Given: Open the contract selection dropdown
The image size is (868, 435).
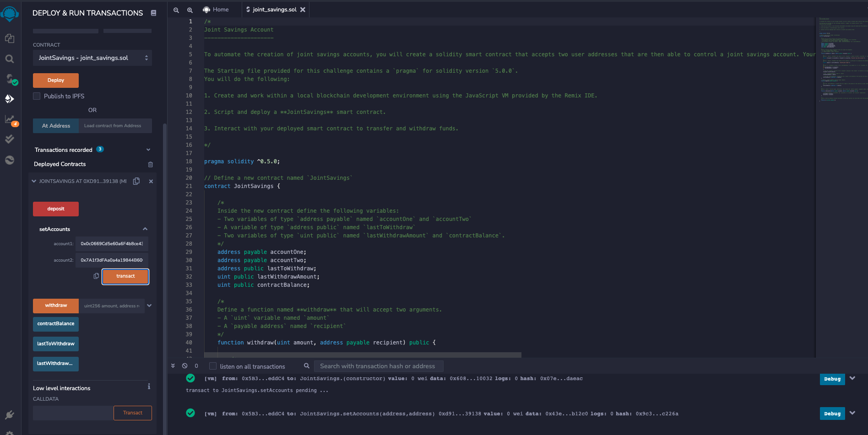Looking at the screenshot, I should (x=92, y=58).
